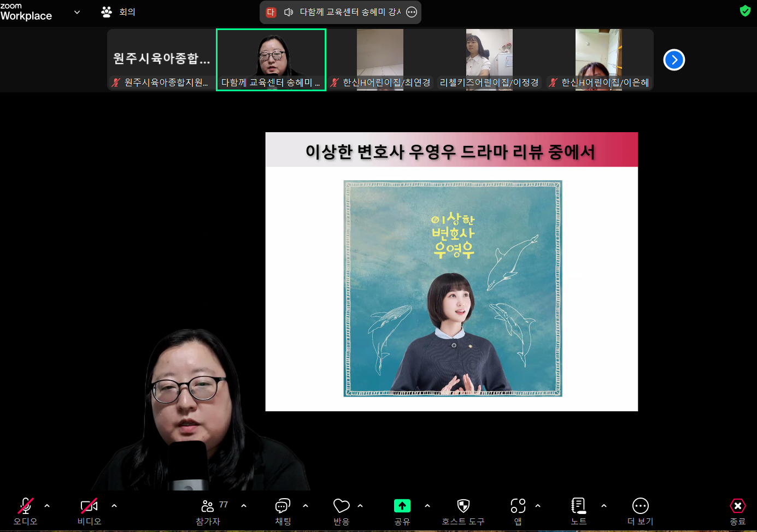Start screen sharing with green 공유 button

(x=402, y=511)
